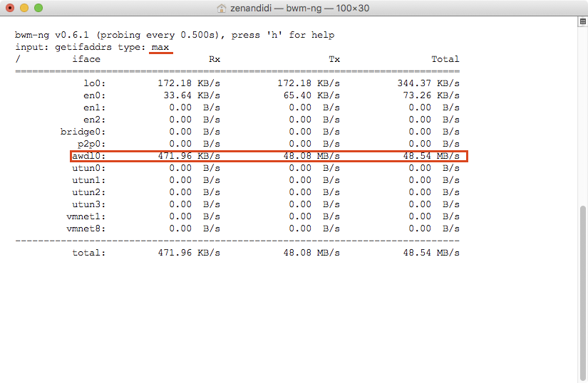Select the 'bridge0:' interface name
The width and height of the screenshot is (588, 383).
(83, 132)
